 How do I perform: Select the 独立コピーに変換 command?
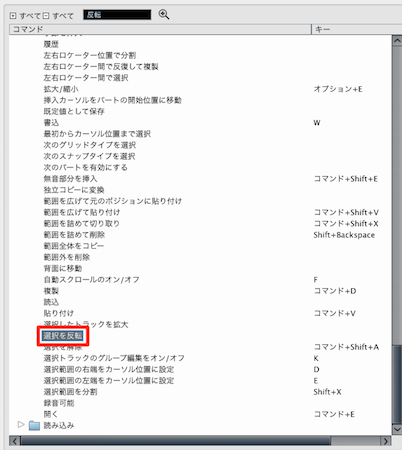74,190
